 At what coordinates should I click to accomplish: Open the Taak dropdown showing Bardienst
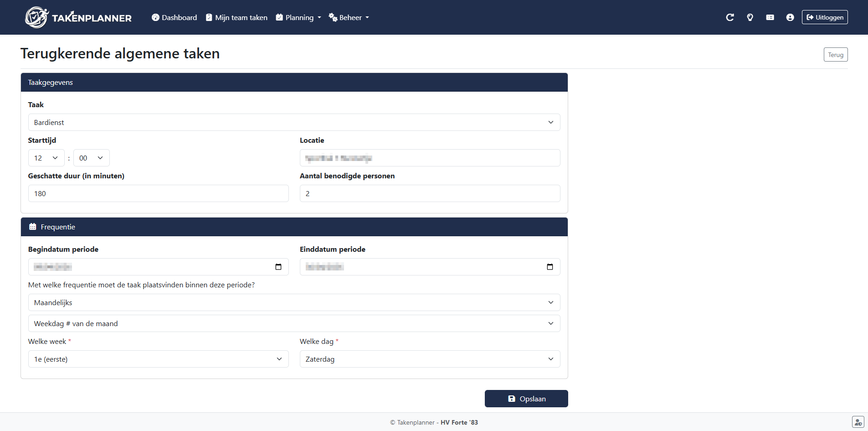coord(294,122)
